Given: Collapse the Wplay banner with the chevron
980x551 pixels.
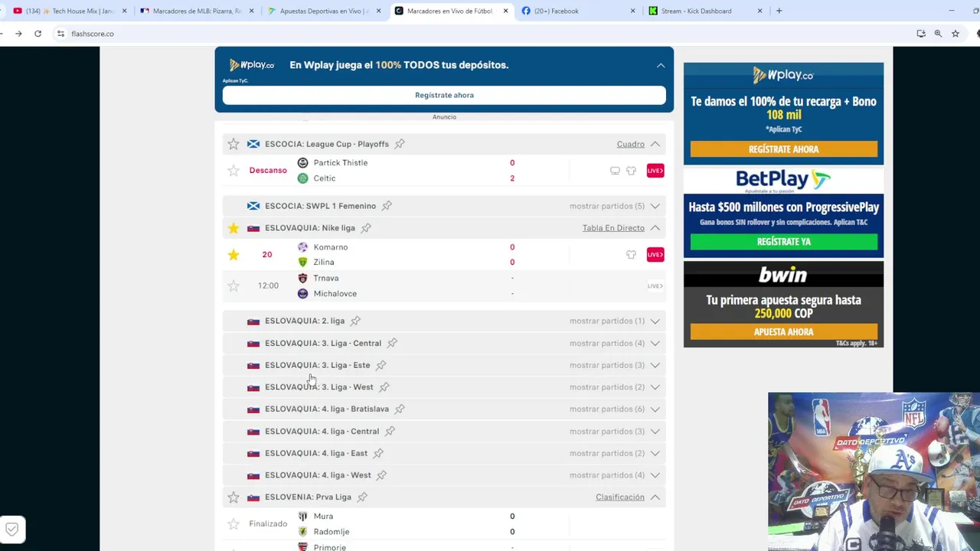Looking at the screenshot, I should tap(661, 65).
